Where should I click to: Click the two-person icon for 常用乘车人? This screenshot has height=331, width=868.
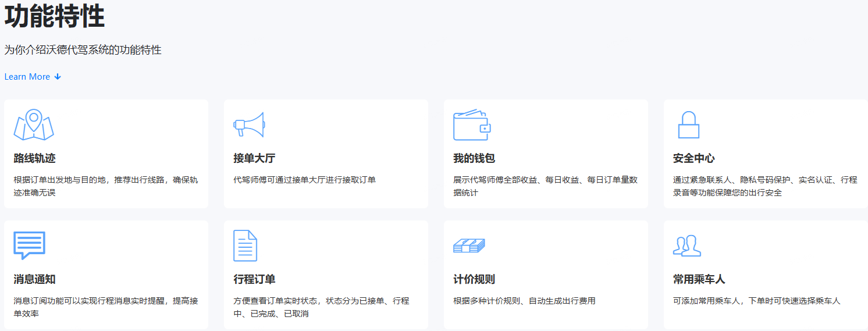tap(686, 245)
